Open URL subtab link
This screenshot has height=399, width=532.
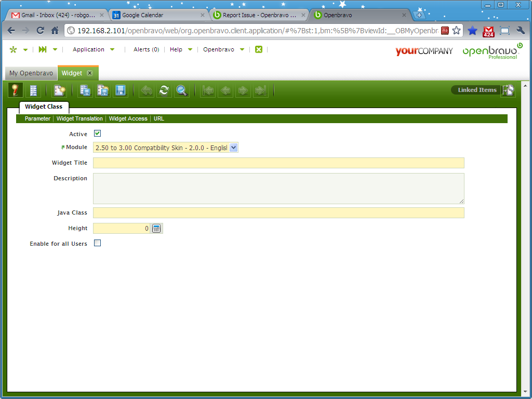pos(159,119)
